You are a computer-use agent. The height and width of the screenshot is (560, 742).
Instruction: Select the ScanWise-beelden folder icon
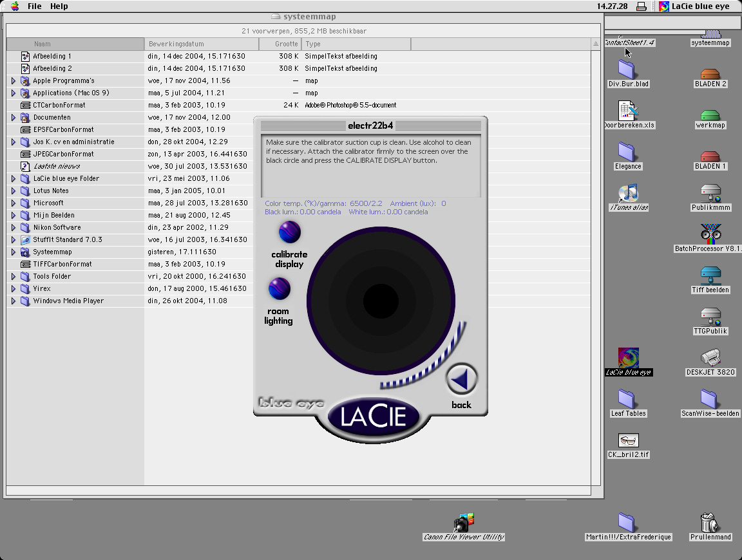709,399
